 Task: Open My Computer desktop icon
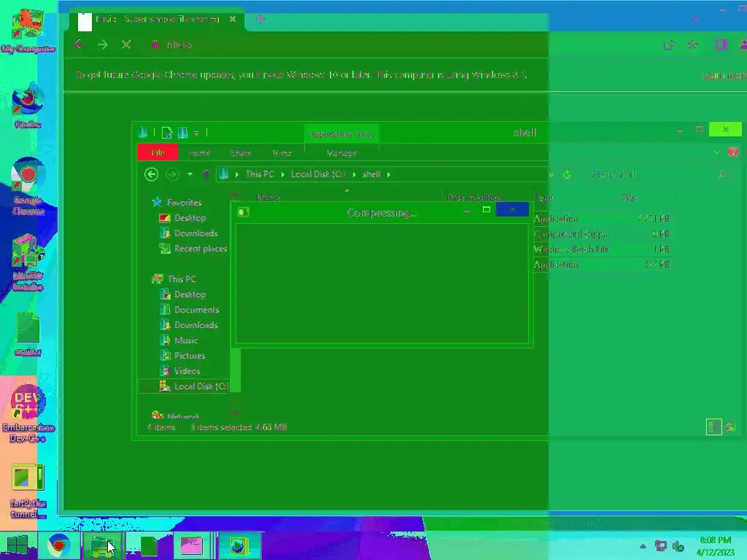(28, 31)
